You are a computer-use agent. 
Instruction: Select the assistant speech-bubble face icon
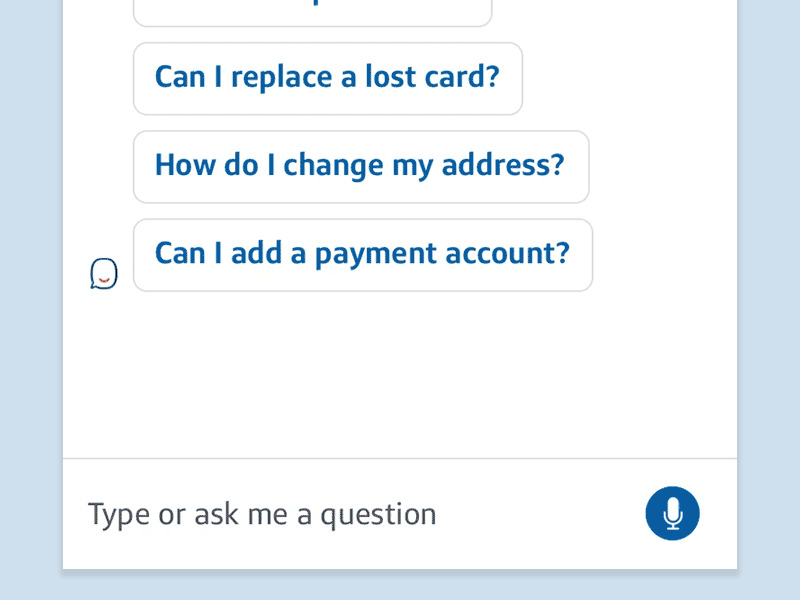103,272
